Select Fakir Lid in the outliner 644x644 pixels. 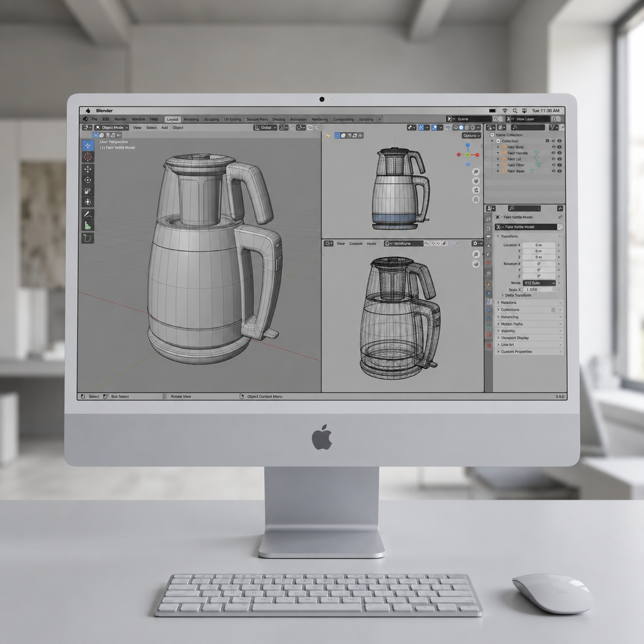pyautogui.click(x=514, y=159)
